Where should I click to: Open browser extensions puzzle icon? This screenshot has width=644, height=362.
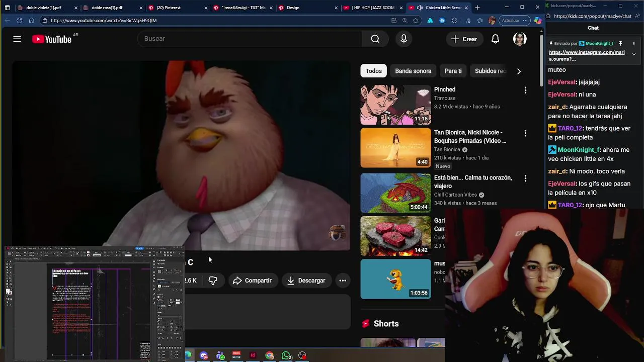pyautogui.click(x=454, y=21)
